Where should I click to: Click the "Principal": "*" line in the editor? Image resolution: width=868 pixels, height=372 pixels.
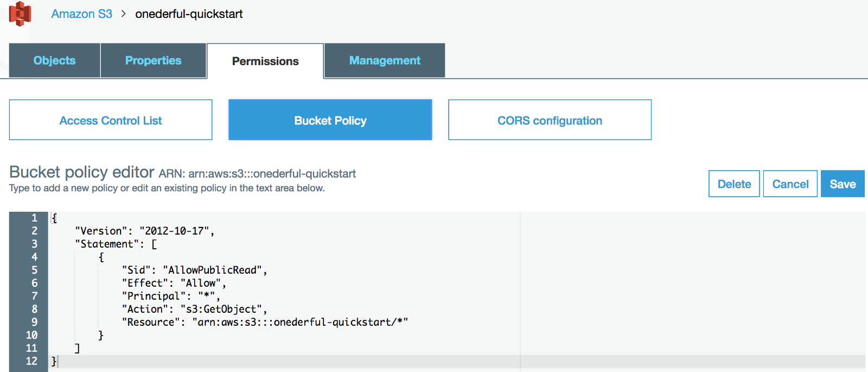170,297
